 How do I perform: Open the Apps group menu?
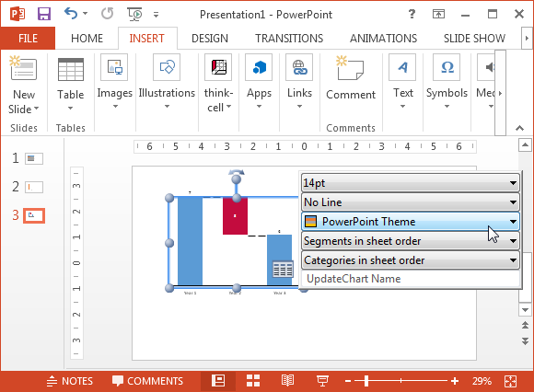[x=259, y=82]
